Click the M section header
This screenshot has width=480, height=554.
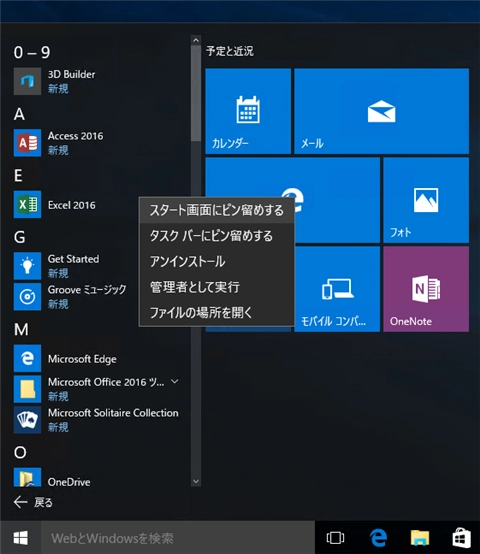pyautogui.click(x=21, y=329)
